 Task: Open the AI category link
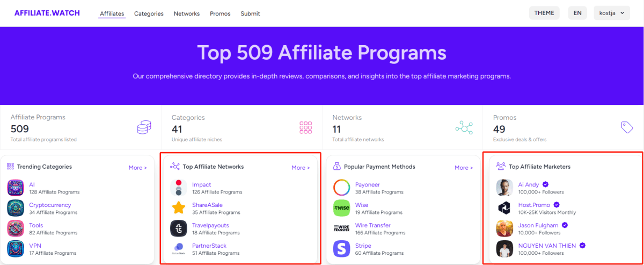32,184
